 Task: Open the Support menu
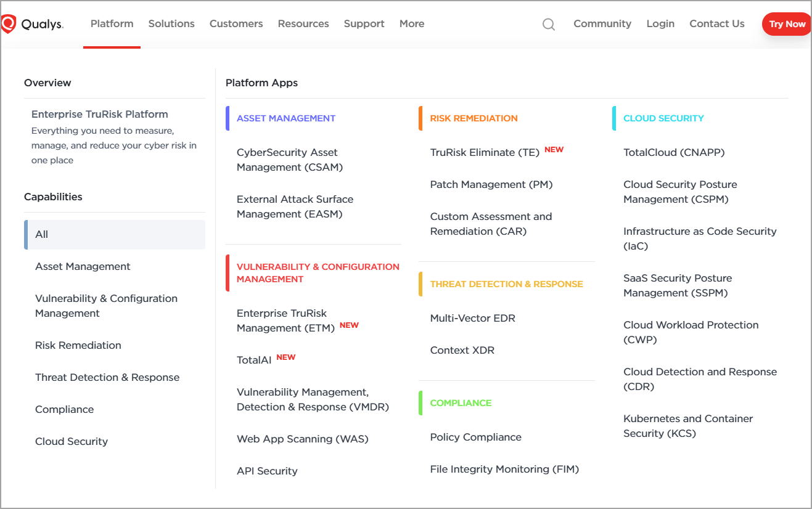pos(364,23)
